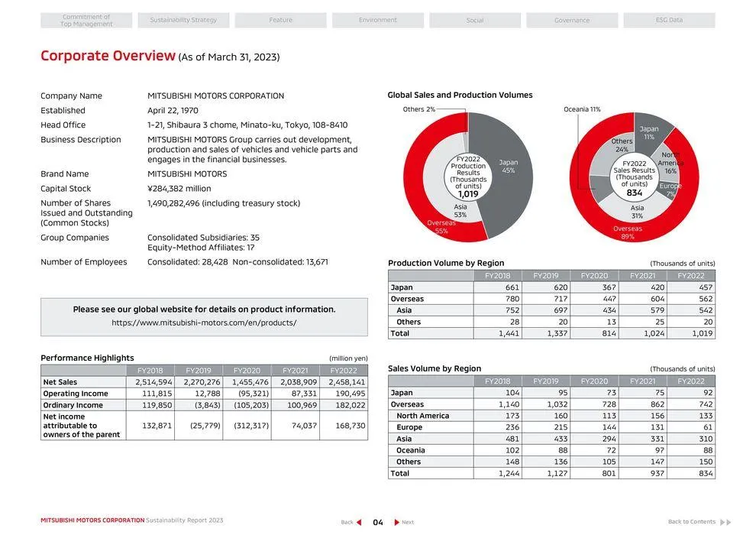Click the page number 04 indicator
The height and width of the screenshot is (535, 756).
(377, 521)
